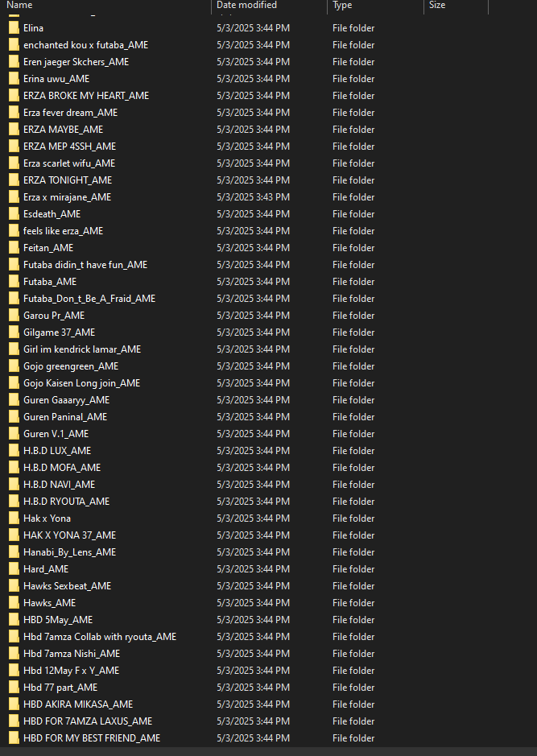Select Hbd 7amza Collab with ryouta_AME

[100, 636]
